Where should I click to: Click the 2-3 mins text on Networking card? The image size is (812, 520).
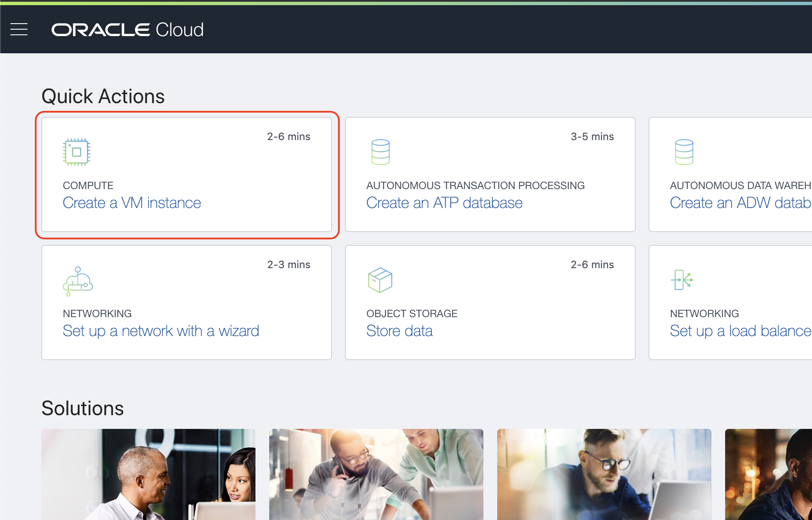pos(289,265)
